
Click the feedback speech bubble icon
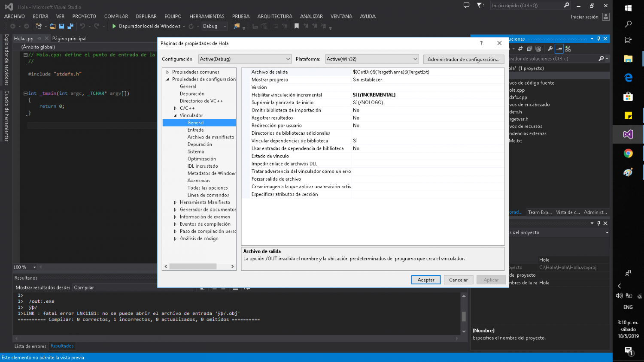pyautogui.click(x=467, y=5)
